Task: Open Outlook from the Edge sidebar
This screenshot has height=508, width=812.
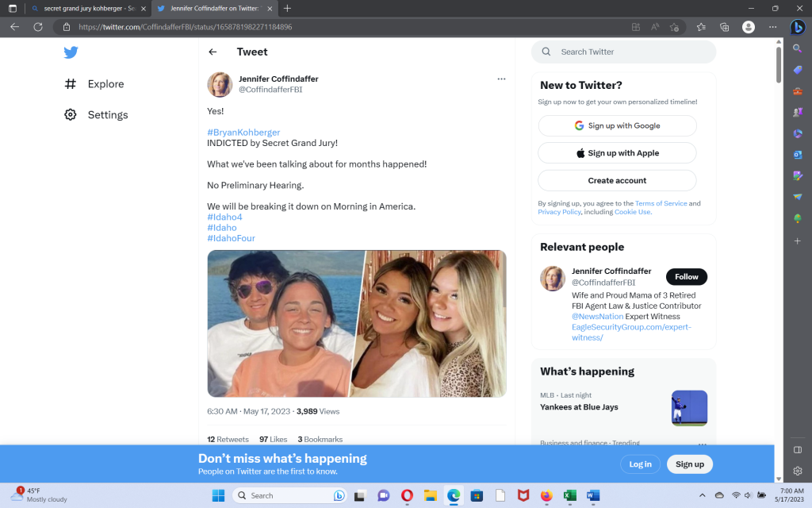Action: pyautogui.click(x=798, y=155)
